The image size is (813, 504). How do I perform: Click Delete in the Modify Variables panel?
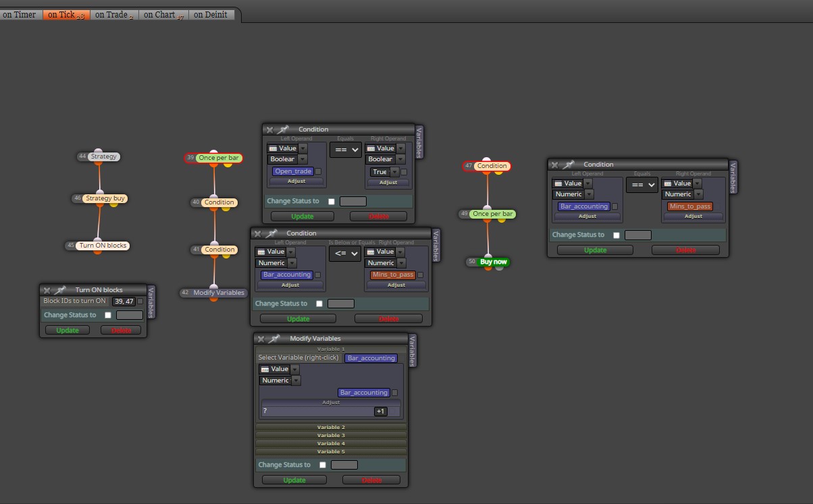pos(371,480)
